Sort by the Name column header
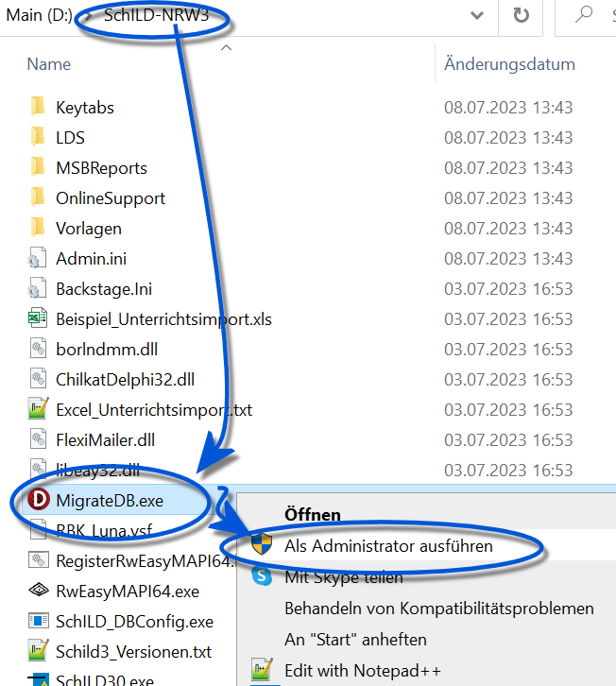The height and width of the screenshot is (686, 616). click(x=48, y=64)
